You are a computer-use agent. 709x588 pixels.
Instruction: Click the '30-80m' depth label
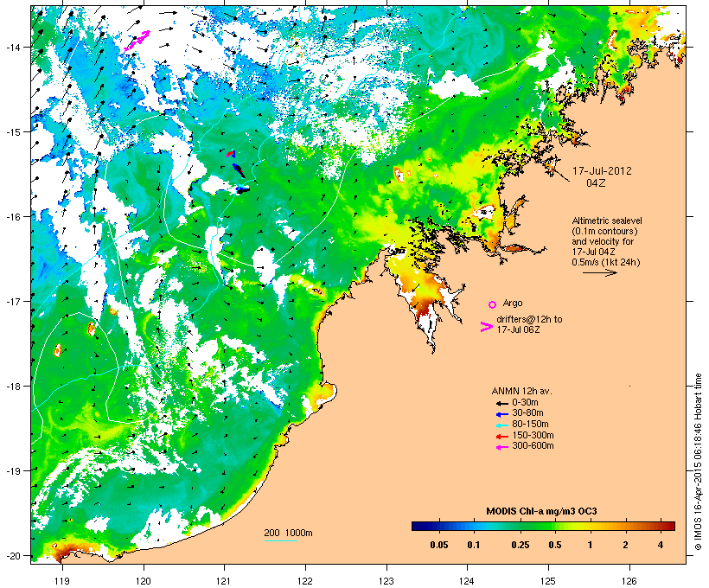527,413
